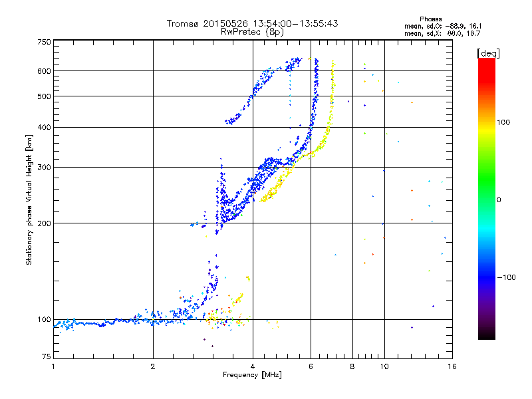532x399 pixels.
Task: Click the y-axis tick label "75"
Action: point(47,356)
